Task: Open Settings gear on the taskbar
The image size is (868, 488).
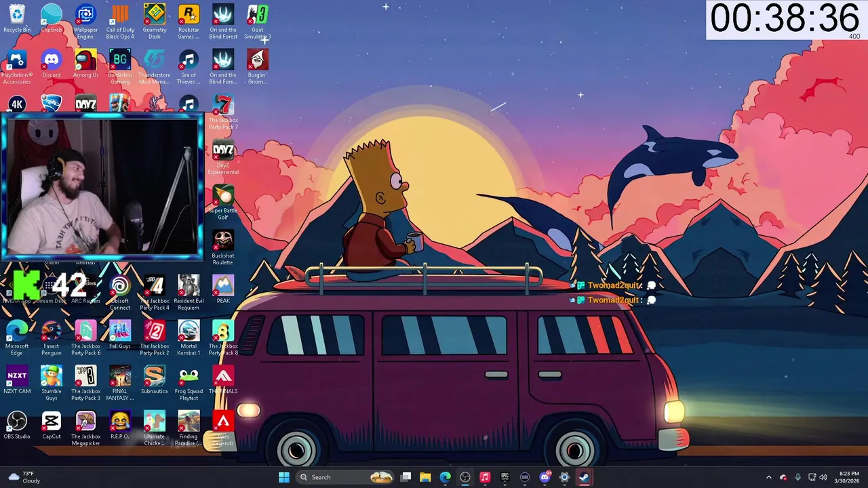Action: tap(564, 477)
